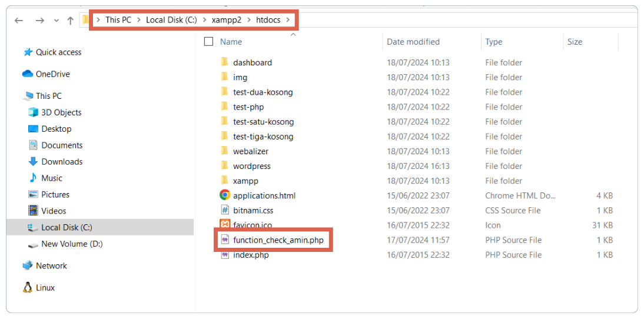Select This PC in address breadcrumb
644x319 pixels.
[118, 19]
